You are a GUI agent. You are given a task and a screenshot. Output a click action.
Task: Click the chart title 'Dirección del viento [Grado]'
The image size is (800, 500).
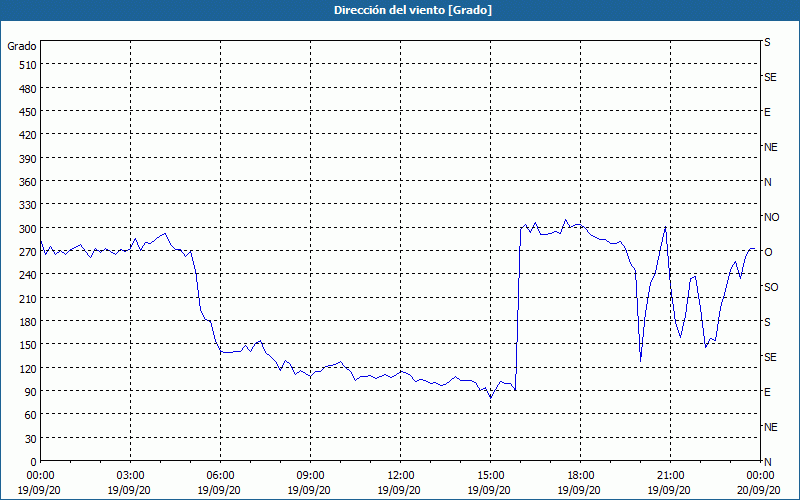tap(413, 10)
